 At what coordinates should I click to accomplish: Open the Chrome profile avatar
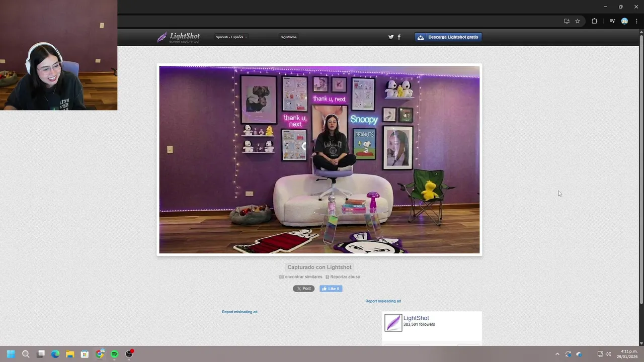pyautogui.click(x=624, y=21)
